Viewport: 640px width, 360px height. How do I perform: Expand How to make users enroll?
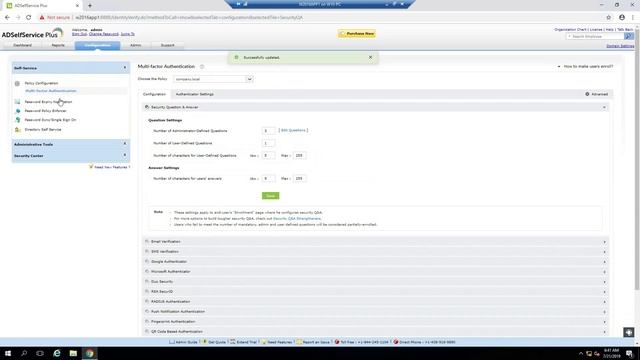coord(586,67)
